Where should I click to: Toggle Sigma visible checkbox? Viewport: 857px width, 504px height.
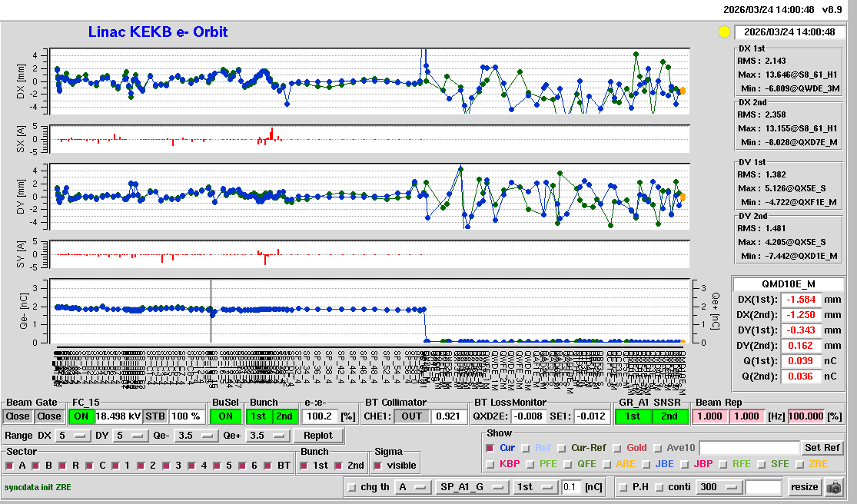377,466
